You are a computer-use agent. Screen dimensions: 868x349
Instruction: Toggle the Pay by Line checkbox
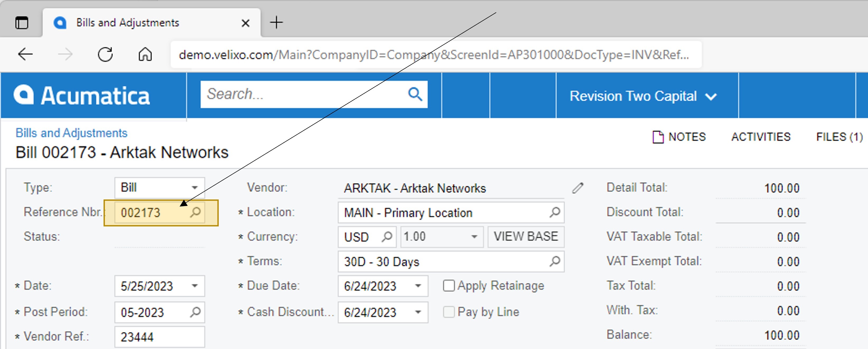click(449, 312)
